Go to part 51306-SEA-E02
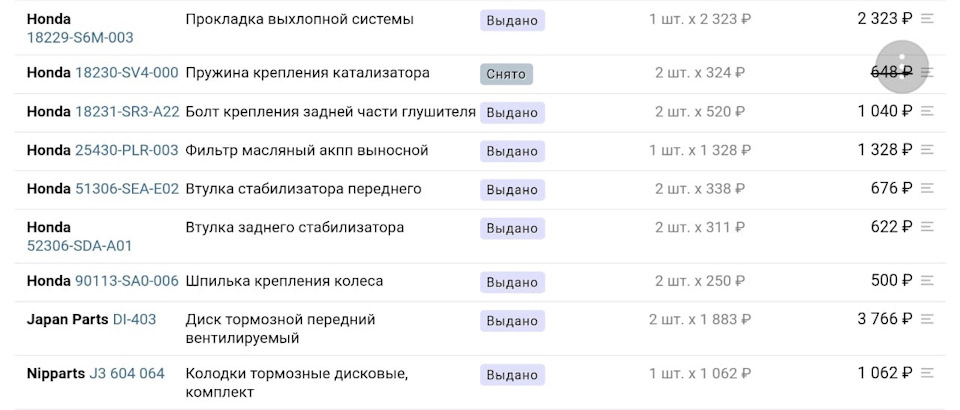 click(127, 188)
